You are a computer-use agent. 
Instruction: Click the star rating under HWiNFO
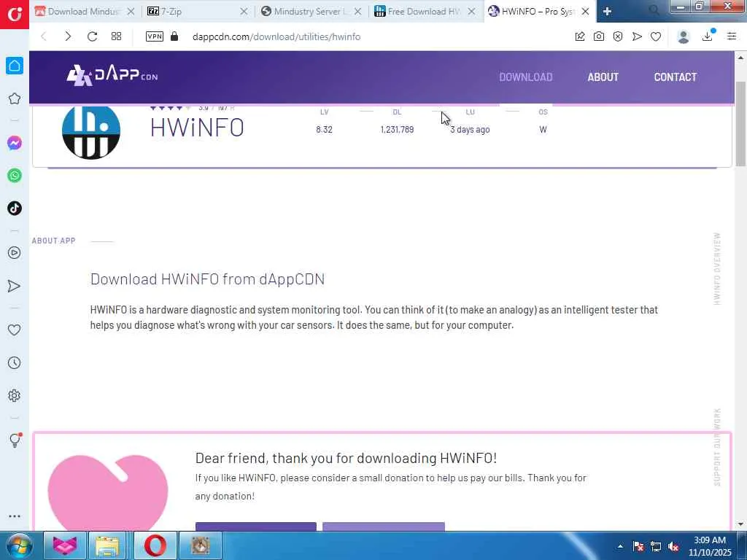click(170, 108)
